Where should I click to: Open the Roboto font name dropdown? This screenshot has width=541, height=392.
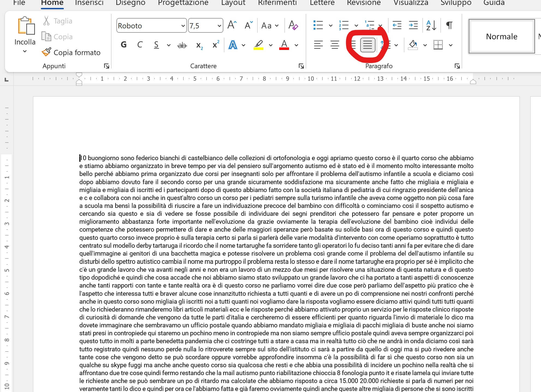coord(183,26)
